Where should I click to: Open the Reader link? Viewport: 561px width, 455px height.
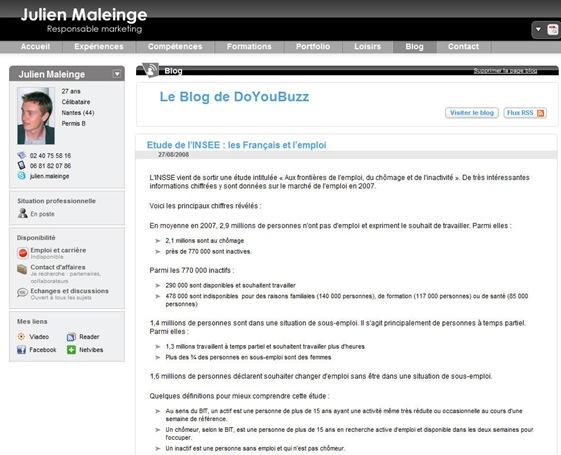89,337
